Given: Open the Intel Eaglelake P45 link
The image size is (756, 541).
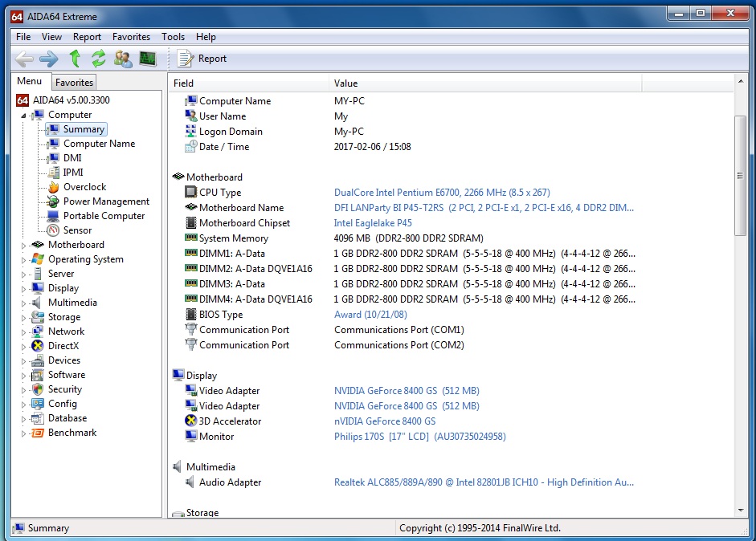Looking at the screenshot, I should 373,223.
